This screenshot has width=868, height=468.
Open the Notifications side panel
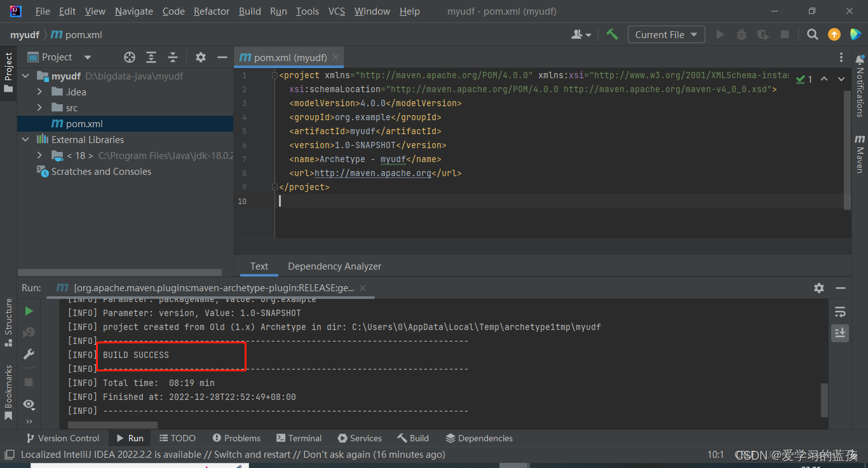(x=860, y=85)
